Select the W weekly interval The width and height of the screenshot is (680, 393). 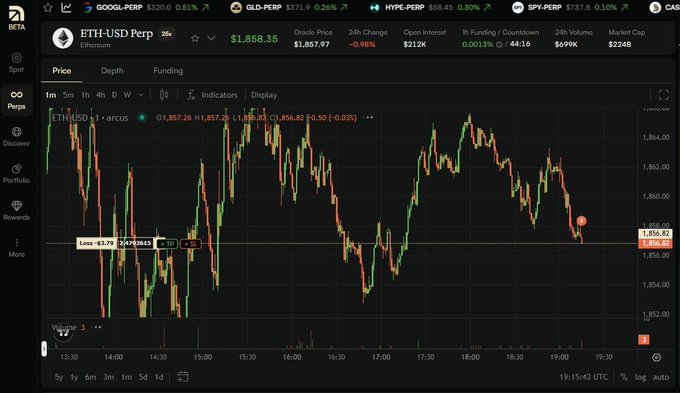[x=127, y=95]
